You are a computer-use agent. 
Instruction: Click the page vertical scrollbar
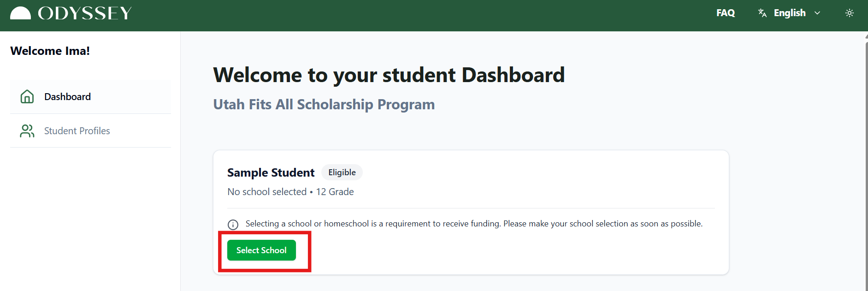click(x=866, y=161)
